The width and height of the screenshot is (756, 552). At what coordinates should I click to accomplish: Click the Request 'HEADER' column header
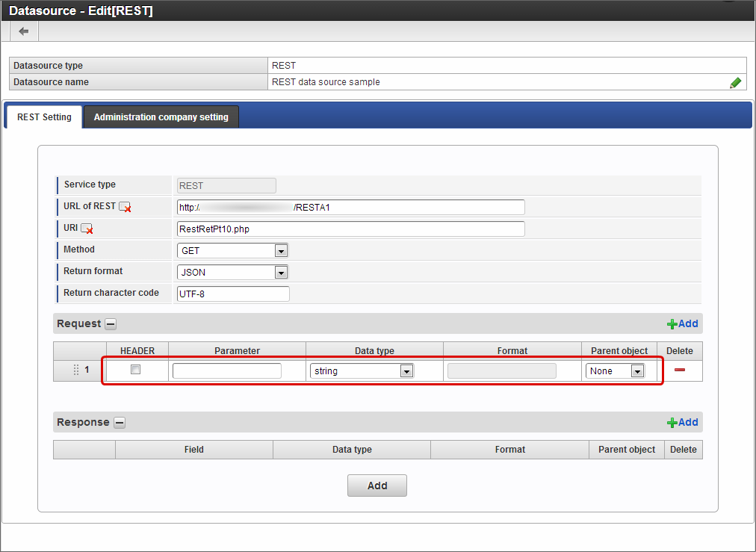pyautogui.click(x=137, y=351)
